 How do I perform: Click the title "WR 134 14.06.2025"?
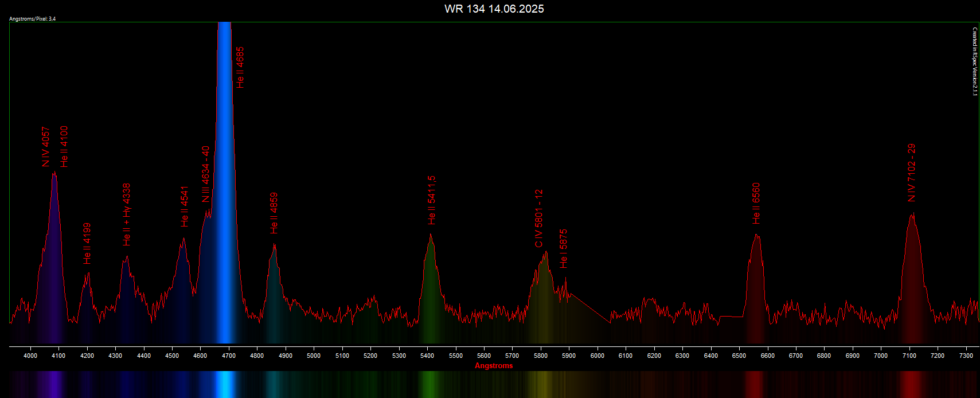(x=494, y=9)
